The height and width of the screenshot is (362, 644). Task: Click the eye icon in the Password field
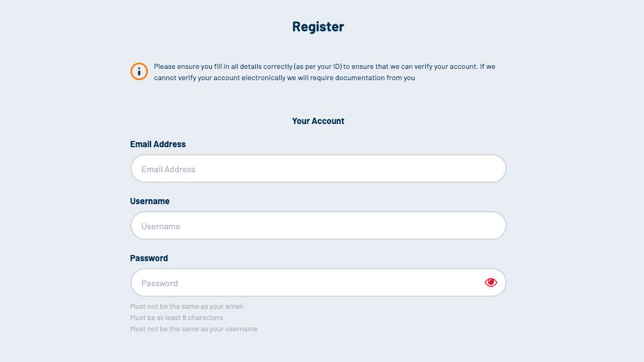pyautogui.click(x=491, y=282)
